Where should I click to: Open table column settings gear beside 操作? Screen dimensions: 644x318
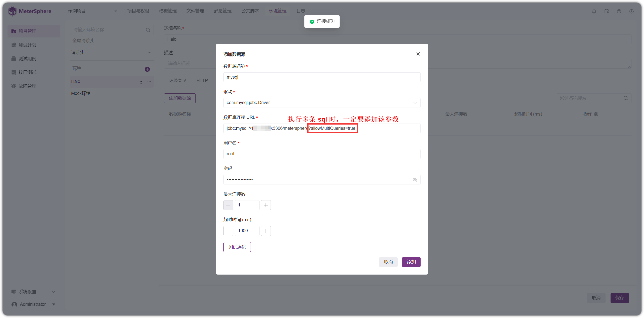[596, 114]
